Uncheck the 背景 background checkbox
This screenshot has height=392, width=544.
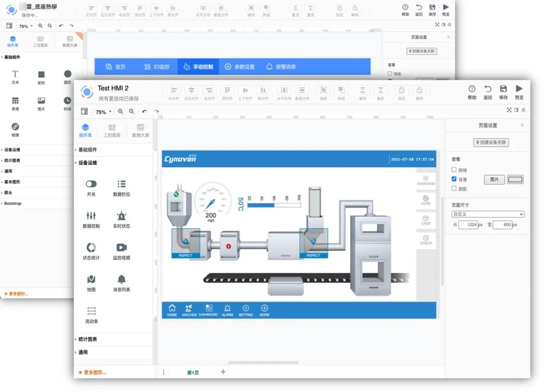pyautogui.click(x=454, y=179)
